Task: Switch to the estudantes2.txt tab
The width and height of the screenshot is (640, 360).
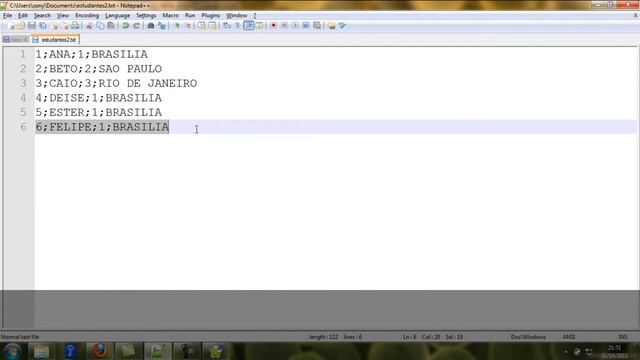Action: (x=55, y=40)
